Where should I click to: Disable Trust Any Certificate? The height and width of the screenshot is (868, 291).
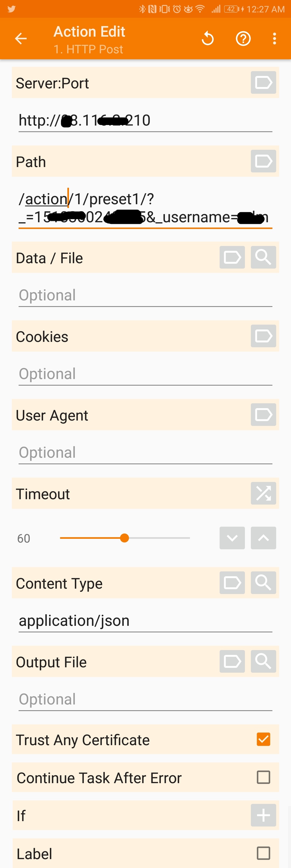tap(263, 739)
